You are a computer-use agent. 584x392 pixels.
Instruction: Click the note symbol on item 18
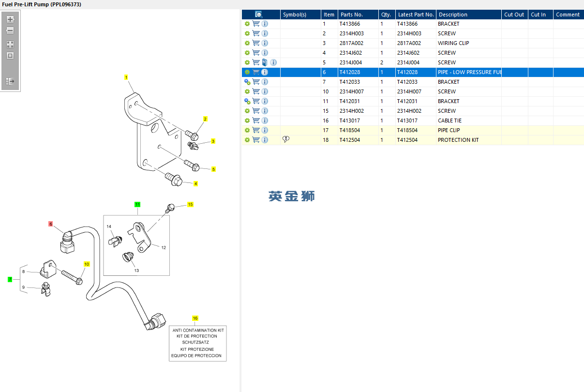click(285, 139)
